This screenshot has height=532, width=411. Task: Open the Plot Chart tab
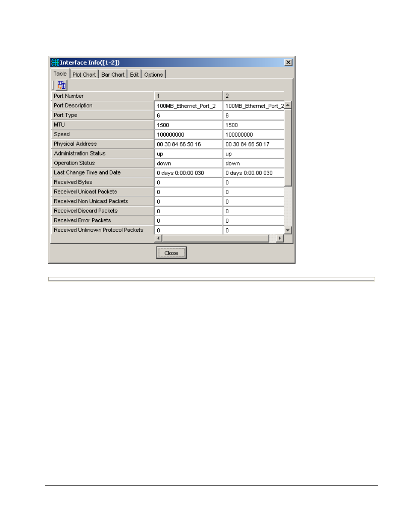tap(84, 75)
